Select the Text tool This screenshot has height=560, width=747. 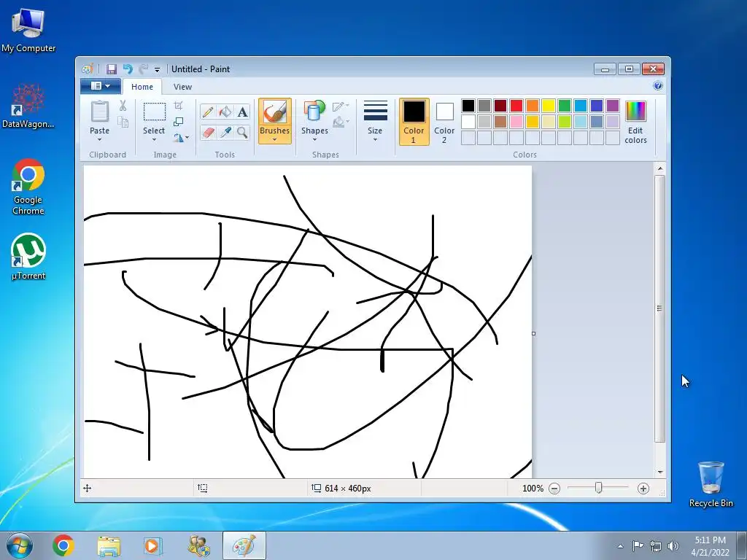click(x=242, y=112)
